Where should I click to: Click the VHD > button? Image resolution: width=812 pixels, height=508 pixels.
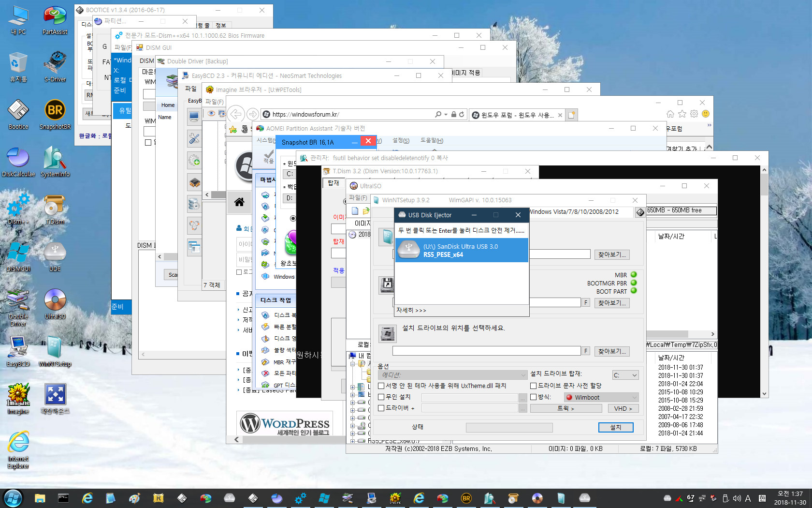coord(623,408)
